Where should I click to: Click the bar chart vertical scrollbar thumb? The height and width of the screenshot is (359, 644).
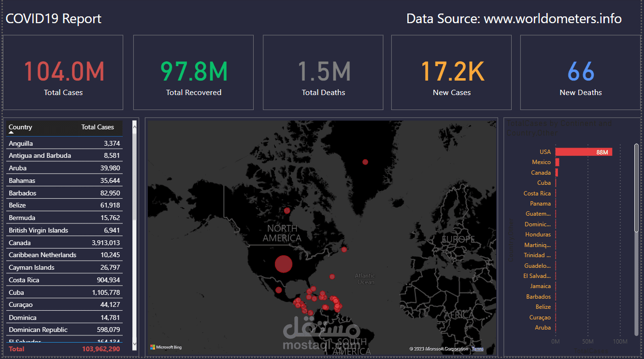pyautogui.click(x=637, y=189)
